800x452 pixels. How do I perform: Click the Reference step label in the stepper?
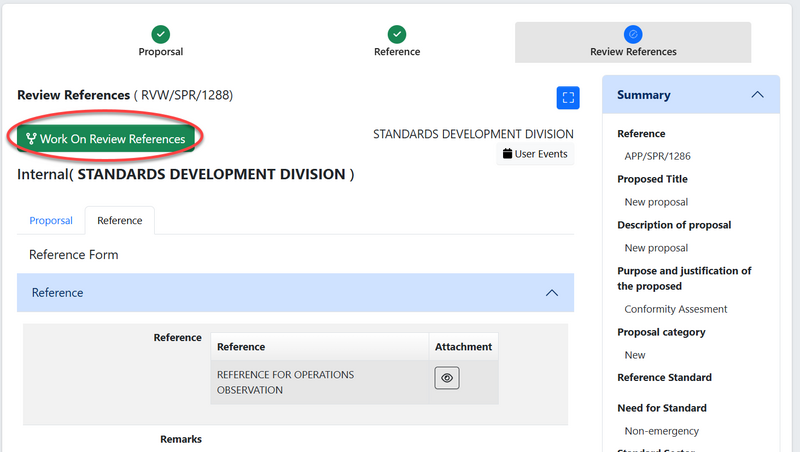397,52
